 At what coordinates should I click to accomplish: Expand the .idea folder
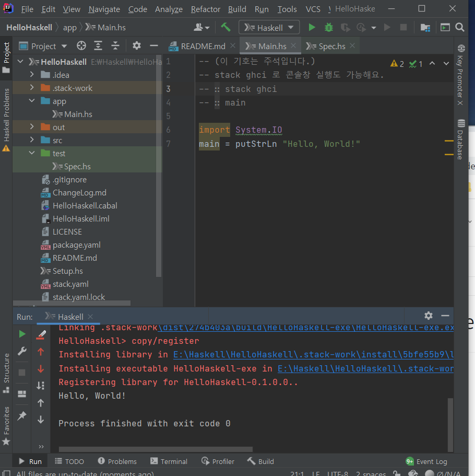click(32, 74)
